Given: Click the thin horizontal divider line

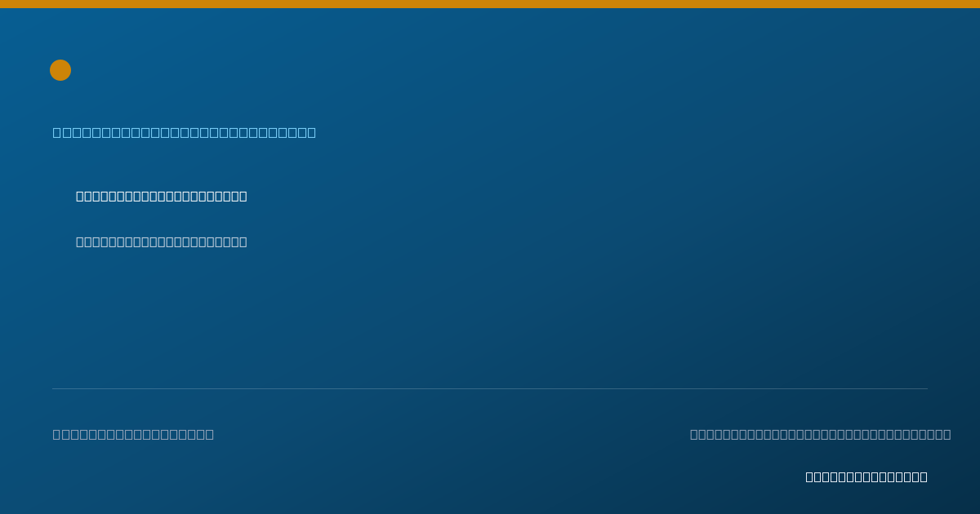Looking at the screenshot, I should (490, 388).
